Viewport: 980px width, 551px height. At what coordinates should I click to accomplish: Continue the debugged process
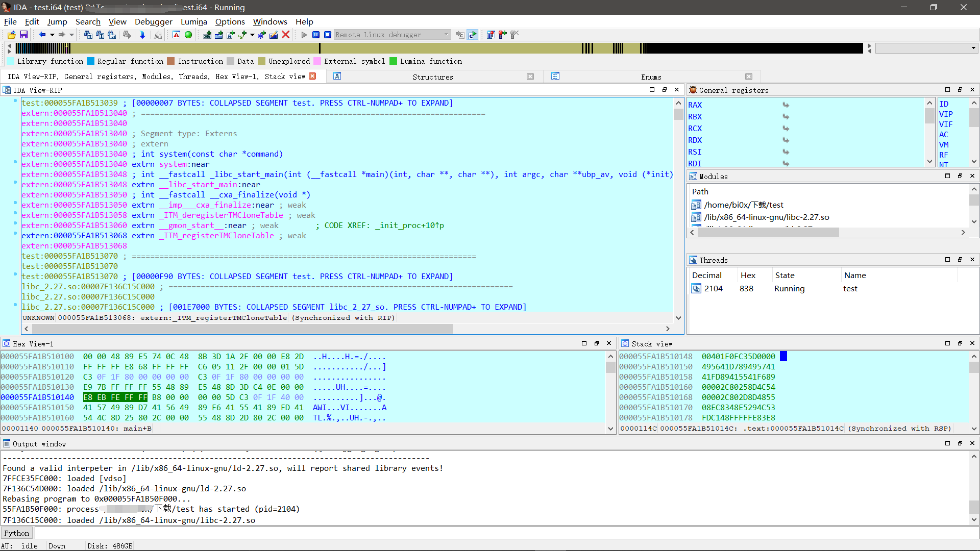303,35
